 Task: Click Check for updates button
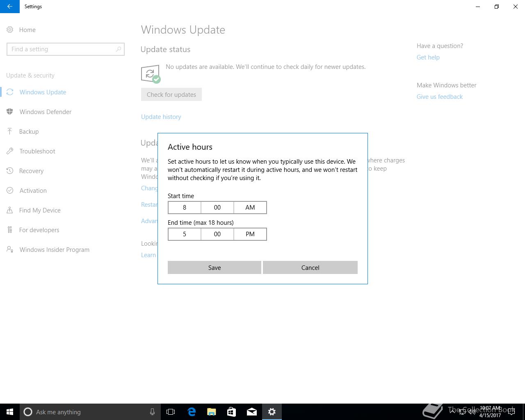pos(171,94)
